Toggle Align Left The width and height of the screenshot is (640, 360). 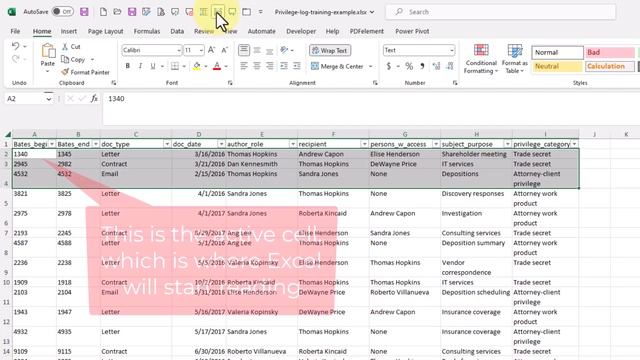(244, 66)
